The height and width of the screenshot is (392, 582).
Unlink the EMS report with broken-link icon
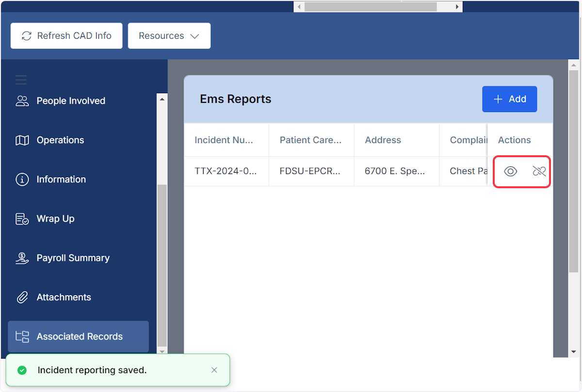pyautogui.click(x=539, y=171)
